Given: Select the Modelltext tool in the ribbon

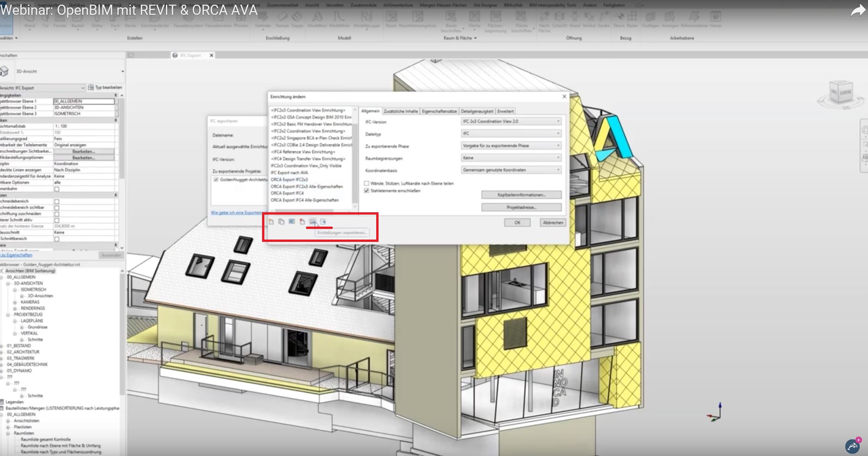Looking at the screenshot, I should point(317,20).
